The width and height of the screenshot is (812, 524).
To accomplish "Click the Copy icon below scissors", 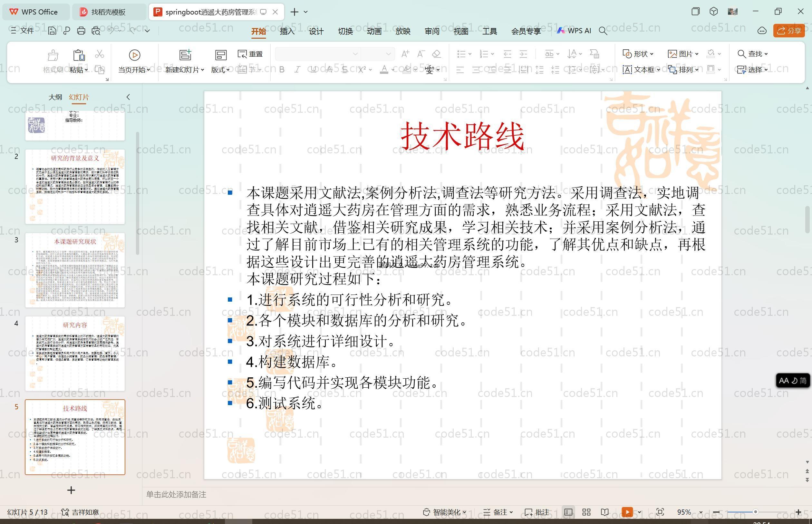I will (x=99, y=70).
